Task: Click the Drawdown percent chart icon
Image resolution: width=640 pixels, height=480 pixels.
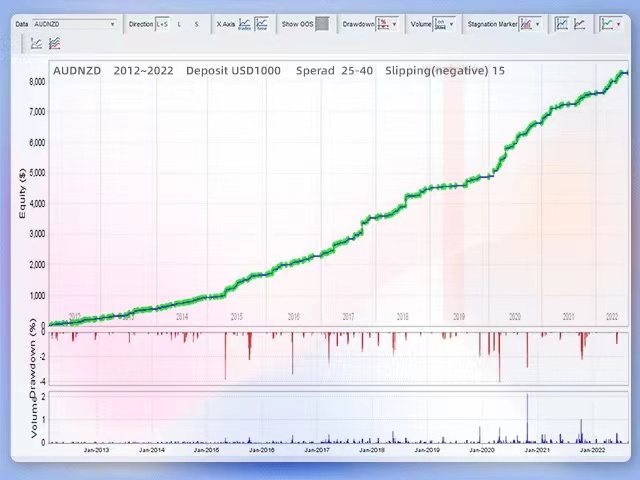Action: click(x=383, y=24)
